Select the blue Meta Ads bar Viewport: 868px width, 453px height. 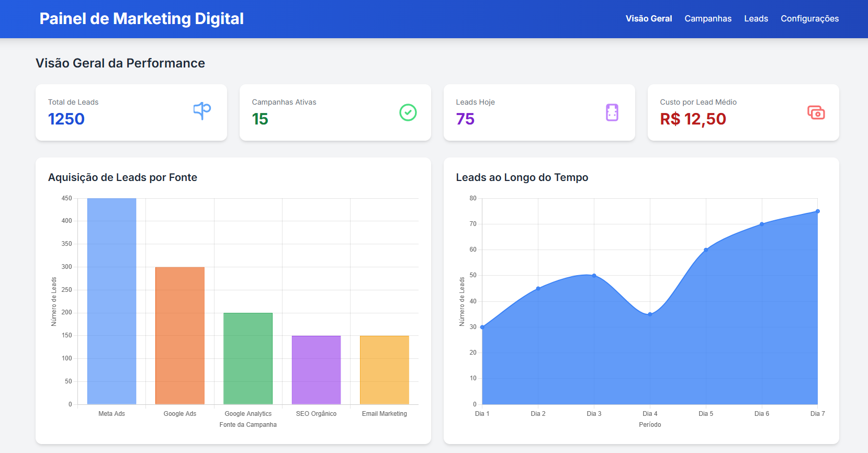(111, 301)
